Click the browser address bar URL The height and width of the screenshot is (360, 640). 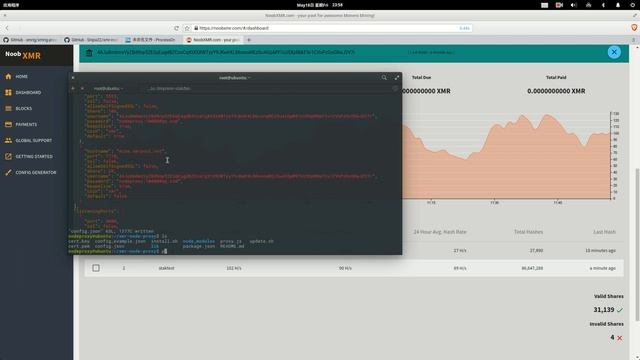click(x=234, y=28)
